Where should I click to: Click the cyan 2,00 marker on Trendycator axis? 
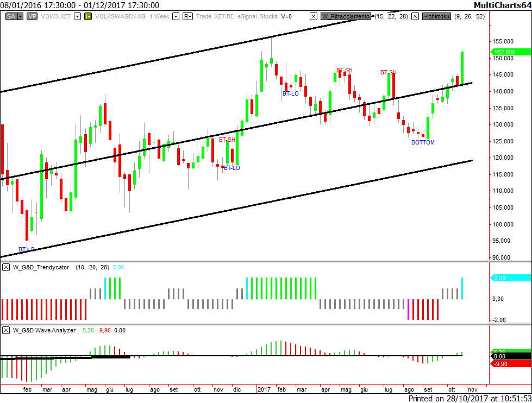[x=511, y=278]
